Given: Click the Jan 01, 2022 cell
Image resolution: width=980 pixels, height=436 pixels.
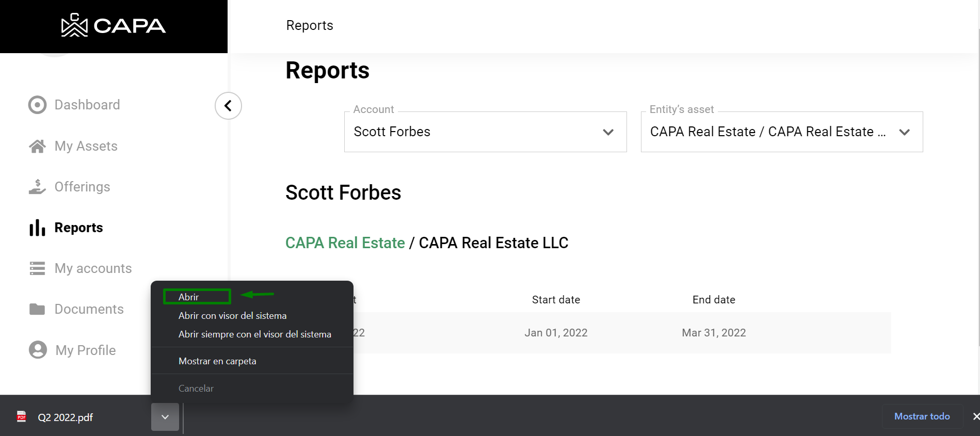Looking at the screenshot, I should [x=556, y=333].
